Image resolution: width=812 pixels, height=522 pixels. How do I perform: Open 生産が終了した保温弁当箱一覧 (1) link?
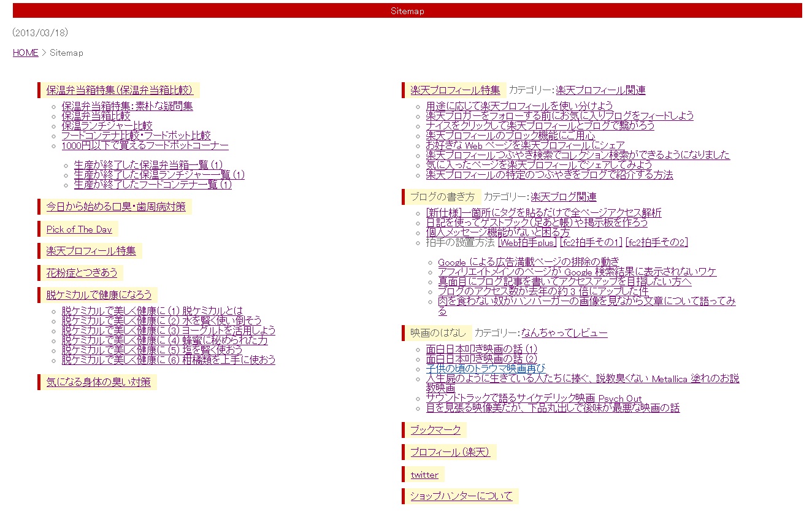[x=148, y=165]
